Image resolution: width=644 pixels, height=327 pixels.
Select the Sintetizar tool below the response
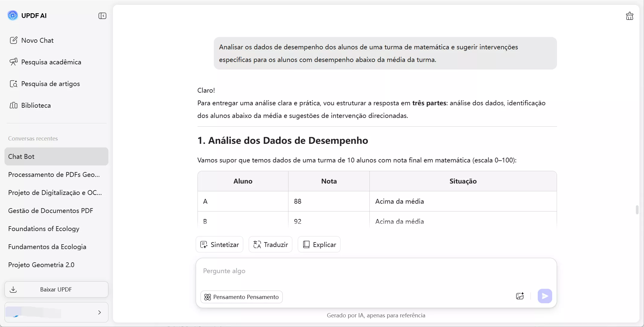219,244
